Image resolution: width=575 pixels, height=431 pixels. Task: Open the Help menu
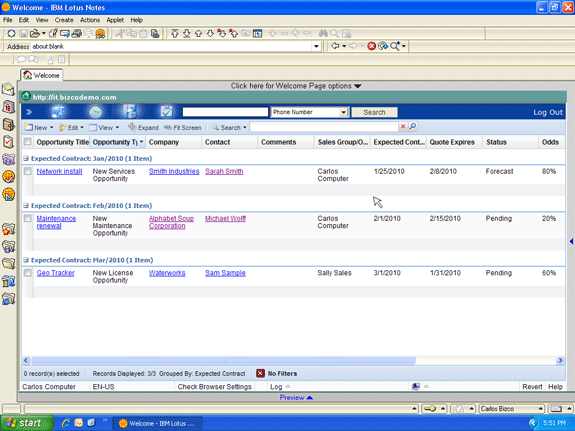(136, 20)
